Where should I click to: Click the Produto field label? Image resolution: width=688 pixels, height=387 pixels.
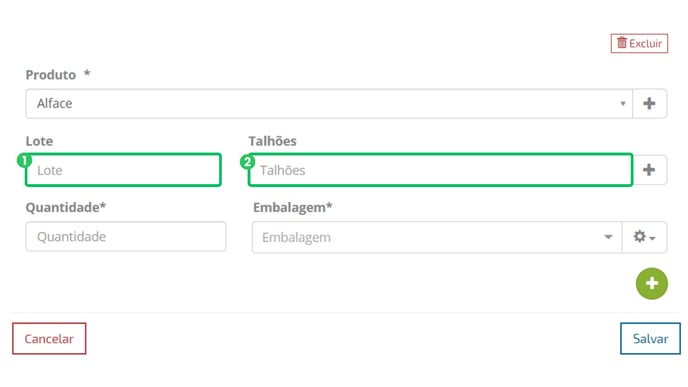click(51, 75)
